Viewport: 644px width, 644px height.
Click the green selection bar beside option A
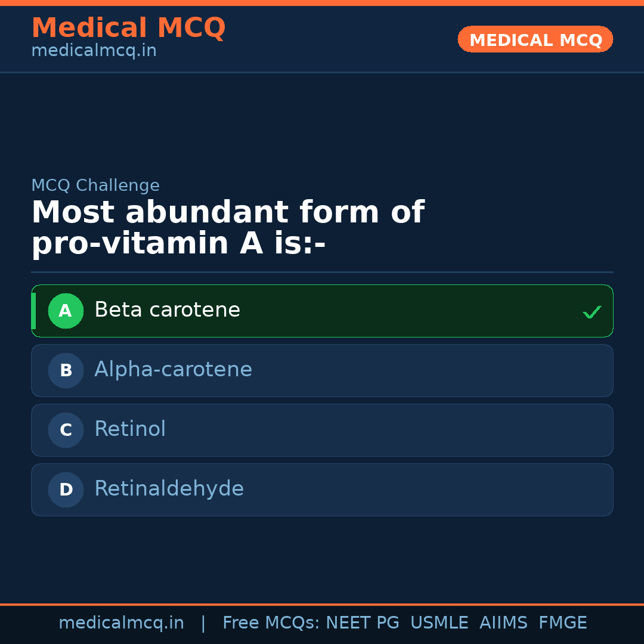[x=33, y=311]
